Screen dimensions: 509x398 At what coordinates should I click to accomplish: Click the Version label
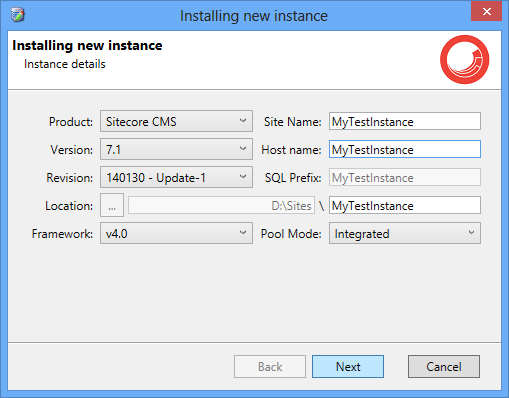click(x=72, y=150)
